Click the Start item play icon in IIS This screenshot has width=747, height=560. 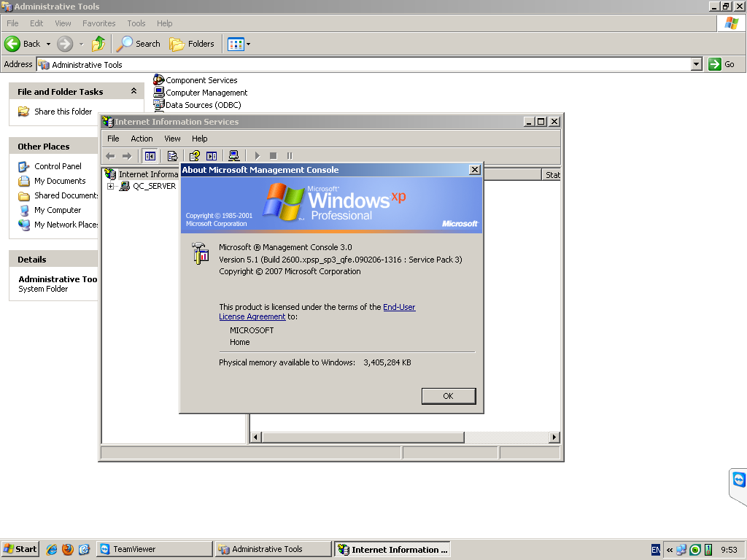(258, 156)
